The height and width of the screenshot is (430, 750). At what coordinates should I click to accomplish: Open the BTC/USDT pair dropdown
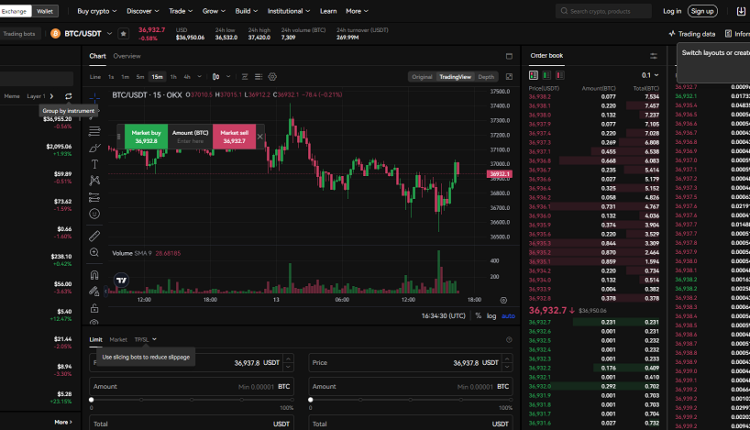[113, 34]
